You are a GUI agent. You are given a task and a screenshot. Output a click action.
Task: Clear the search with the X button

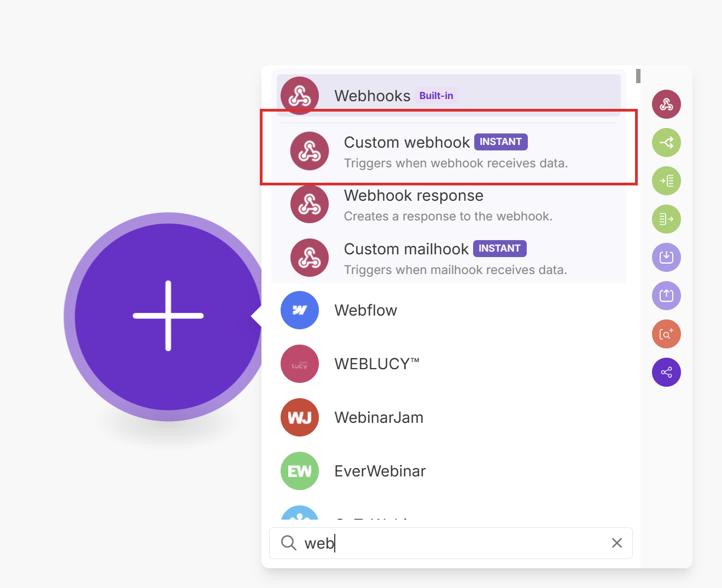pyautogui.click(x=617, y=543)
